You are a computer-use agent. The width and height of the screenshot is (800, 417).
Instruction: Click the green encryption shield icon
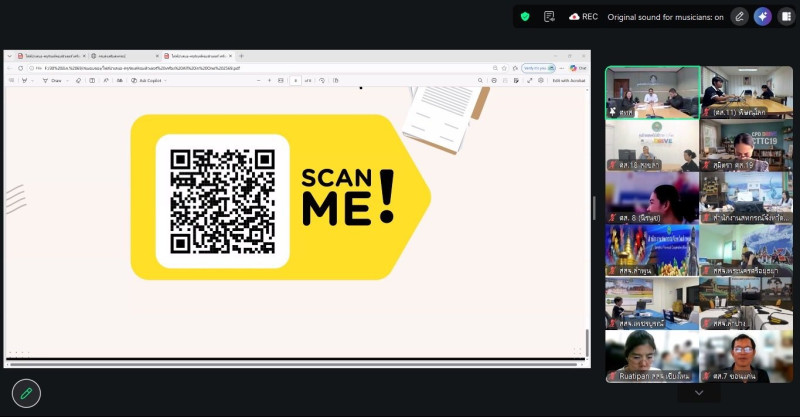[525, 16]
